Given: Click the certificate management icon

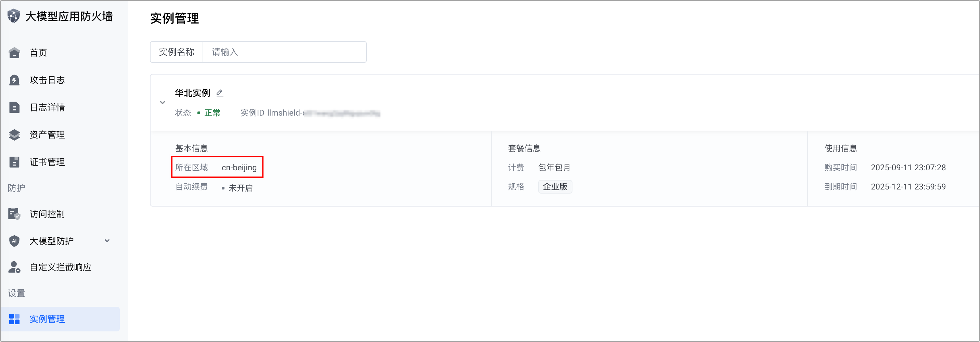Looking at the screenshot, I should [14, 162].
